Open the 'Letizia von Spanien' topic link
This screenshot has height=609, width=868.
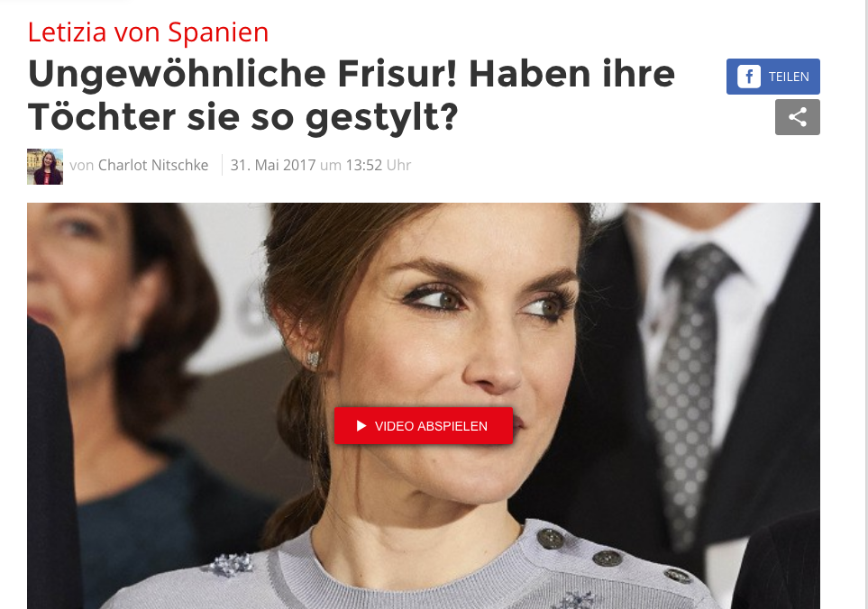[x=148, y=32]
